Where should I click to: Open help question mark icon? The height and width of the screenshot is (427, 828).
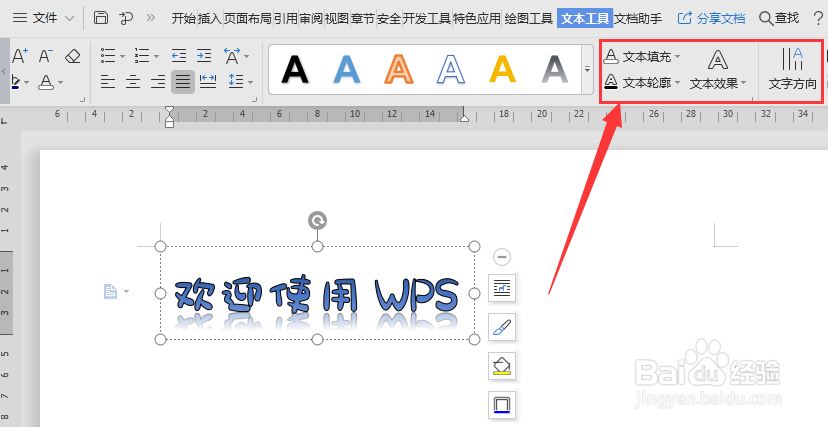tap(818, 19)
